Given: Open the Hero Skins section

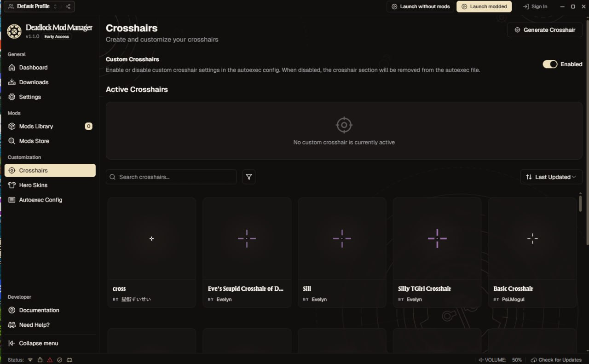Looking at the screenshot, I should pyautogui.click(x=50, y=185).
